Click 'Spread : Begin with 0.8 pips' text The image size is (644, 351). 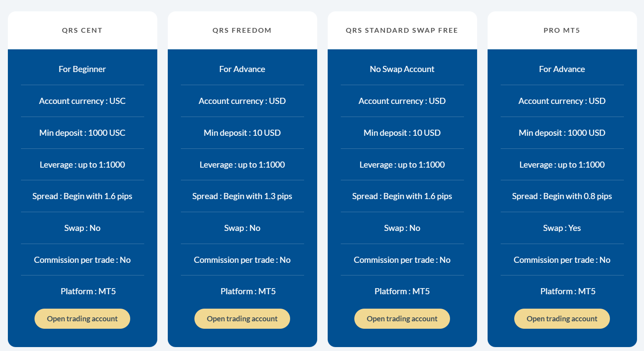pos(562,196)
